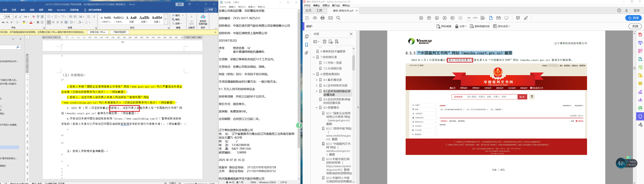This screenshot has height=184, width=644.
Task: Toggle character shading in Word
Action: [38, 22]
